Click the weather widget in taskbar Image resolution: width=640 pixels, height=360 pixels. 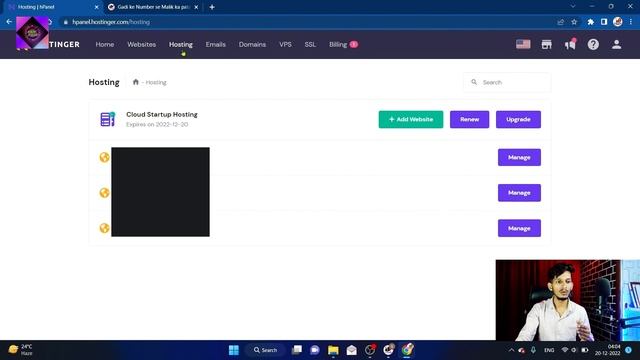coord(20,350)
